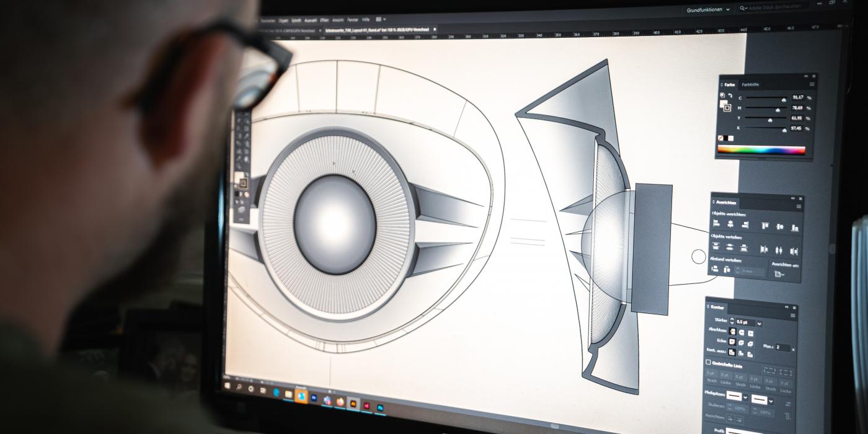The width and height of the screenshot is (868, 434).
Task: Select the Farbe tab
Action: (x=730, y=85)
